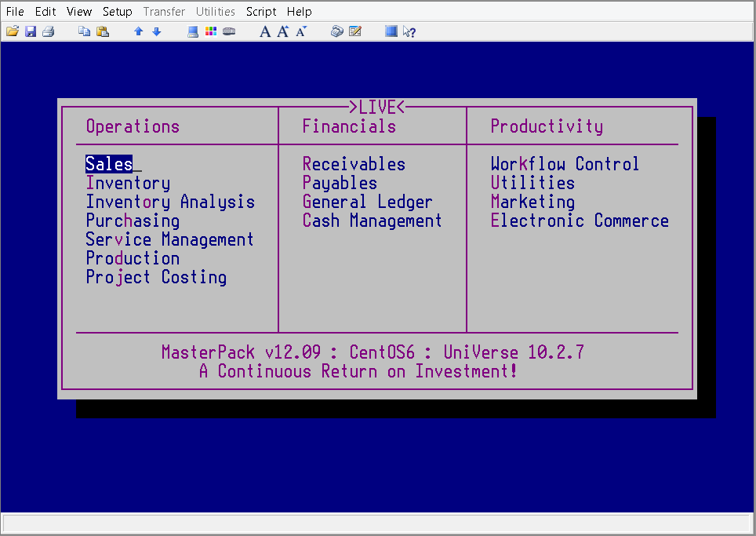
Task: Open the Script menu
Action: click(x=261, y=12)
